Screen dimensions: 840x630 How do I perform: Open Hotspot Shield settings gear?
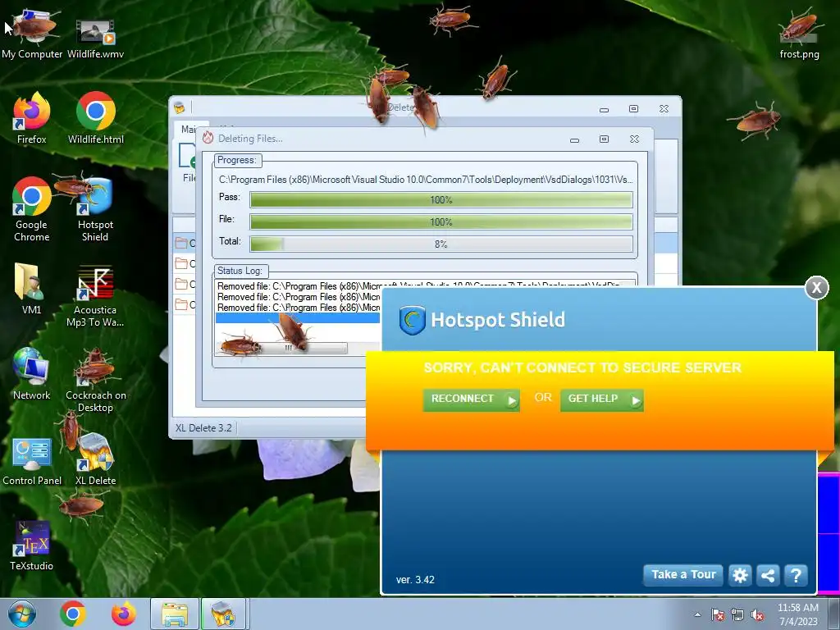point(740,575)
